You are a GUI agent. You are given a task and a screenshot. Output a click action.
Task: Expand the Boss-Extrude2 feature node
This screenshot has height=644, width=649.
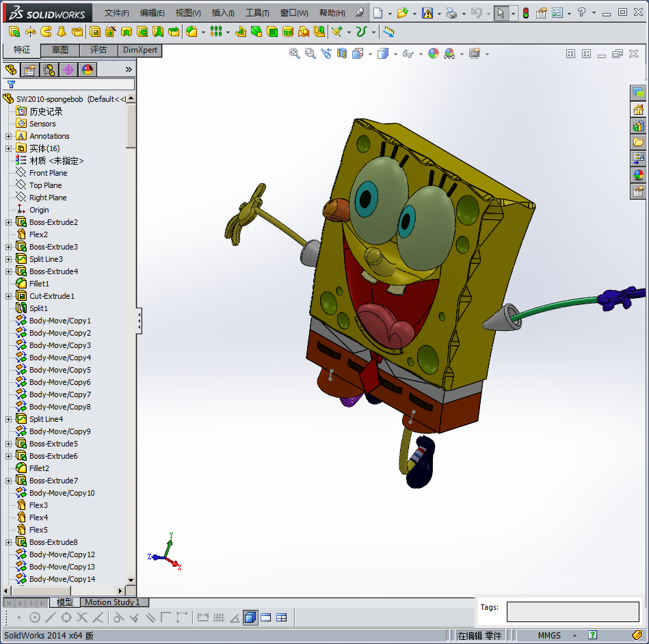pyautogui.click(x=8, y=222)
